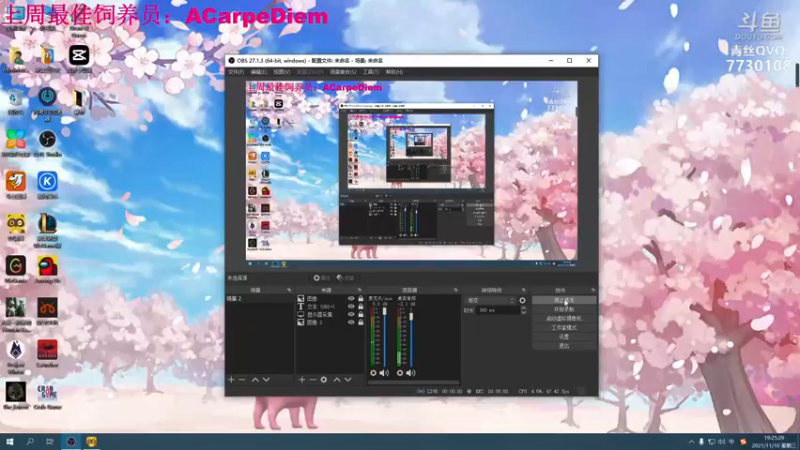Open the File (F) menu in OBS
This screenshot has height=450, width=800.
[236, 72]
